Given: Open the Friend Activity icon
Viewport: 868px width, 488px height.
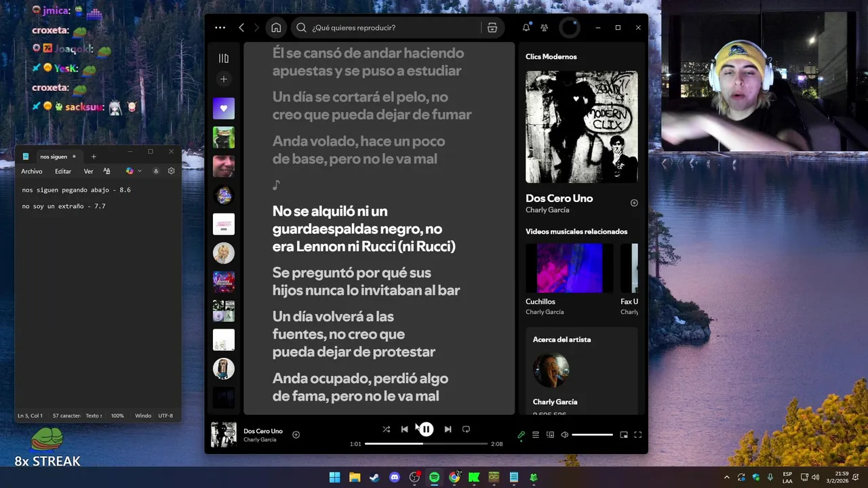Looking at the screenshot, I should click(x=545, y=28).
